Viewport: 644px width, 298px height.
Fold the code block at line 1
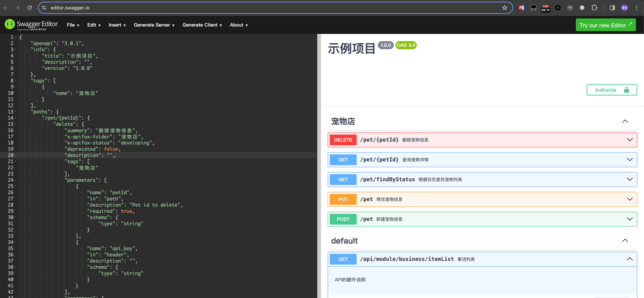coord(16,37)
